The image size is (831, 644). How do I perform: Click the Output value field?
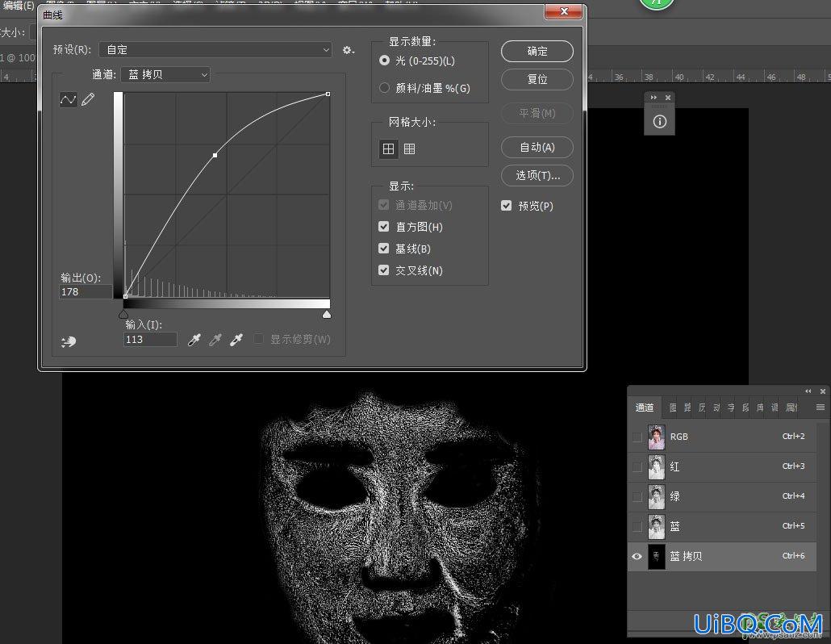click(x=86, y=292)
